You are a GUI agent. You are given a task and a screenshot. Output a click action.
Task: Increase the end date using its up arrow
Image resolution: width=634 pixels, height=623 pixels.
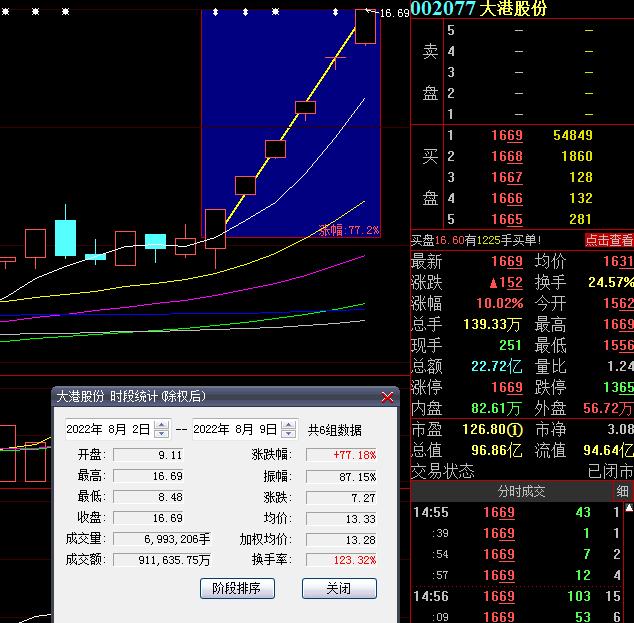(x=289, y=424)
